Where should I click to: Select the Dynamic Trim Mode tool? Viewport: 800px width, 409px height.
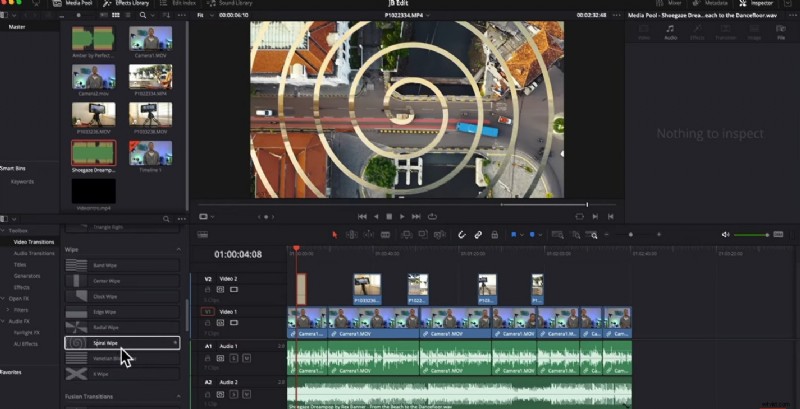(x=368, y=235)
